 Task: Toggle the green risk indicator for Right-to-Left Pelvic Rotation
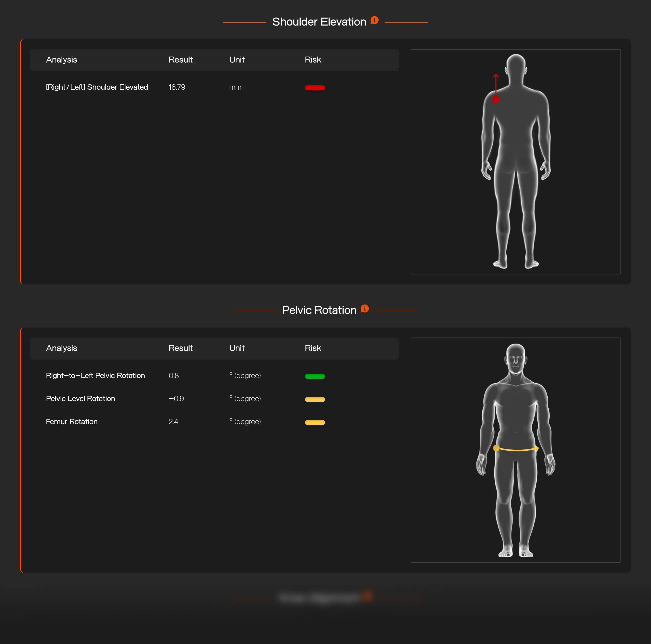315,376
